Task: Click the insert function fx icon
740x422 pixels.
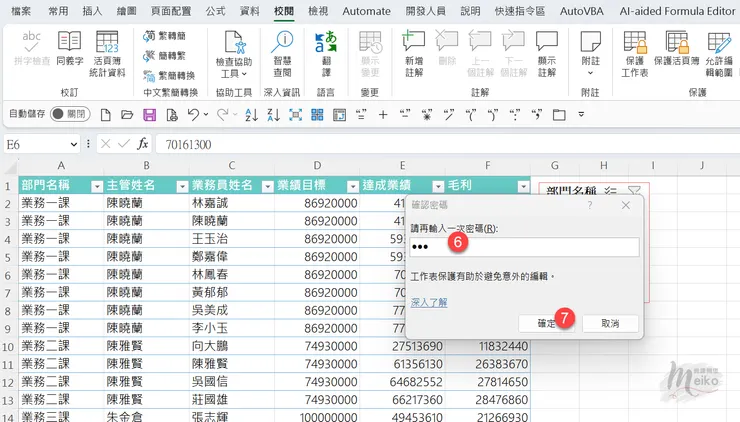Action: coord(143,144)
